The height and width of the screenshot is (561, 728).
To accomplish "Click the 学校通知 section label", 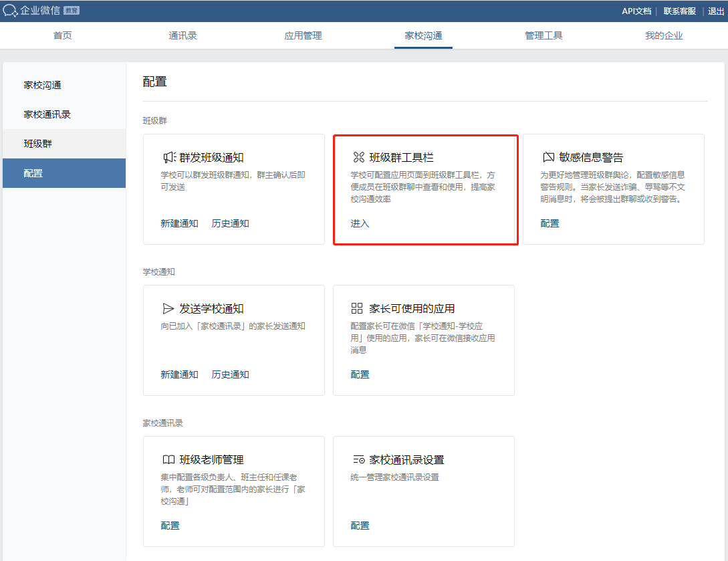I will click(159, 271).
